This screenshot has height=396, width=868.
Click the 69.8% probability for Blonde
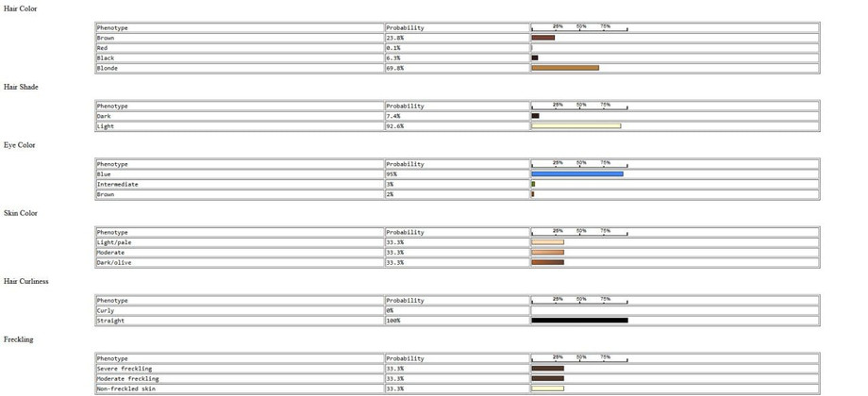point(395,69)
